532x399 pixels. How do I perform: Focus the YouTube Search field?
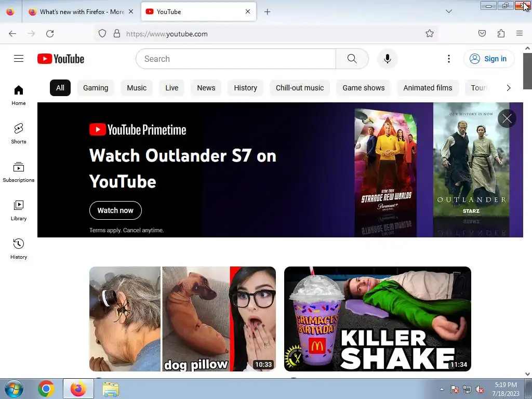coord(236,59)
